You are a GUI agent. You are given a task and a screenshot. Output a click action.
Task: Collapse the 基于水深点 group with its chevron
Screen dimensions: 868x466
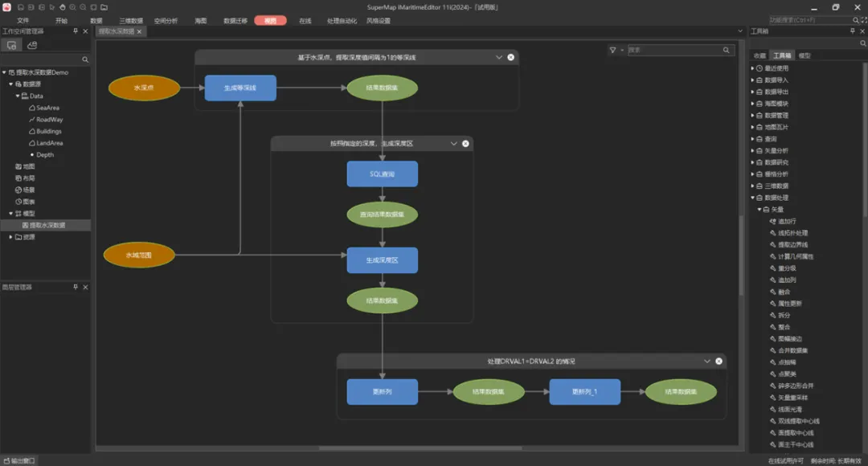tap(499, 58)
